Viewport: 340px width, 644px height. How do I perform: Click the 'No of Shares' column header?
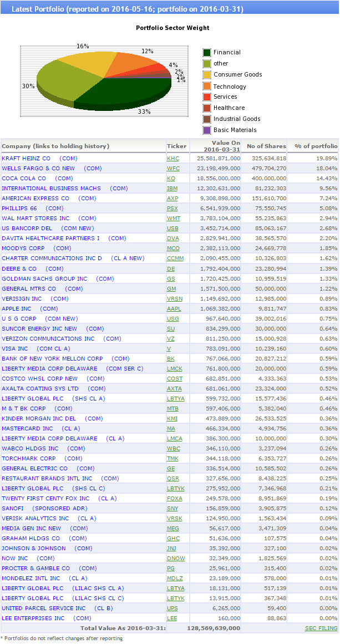pos(266,146)
